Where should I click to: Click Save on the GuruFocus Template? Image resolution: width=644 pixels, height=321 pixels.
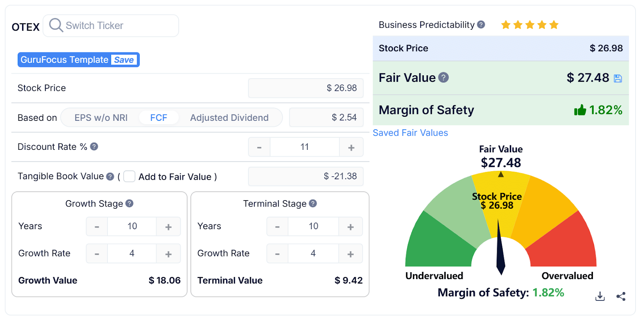pyautogui.click(x=124, y=60)
